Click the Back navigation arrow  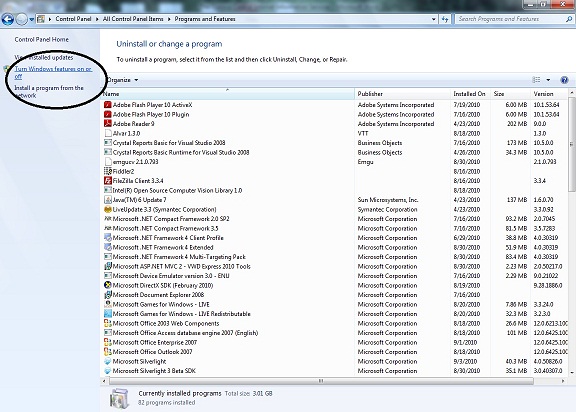pos(8,19)
